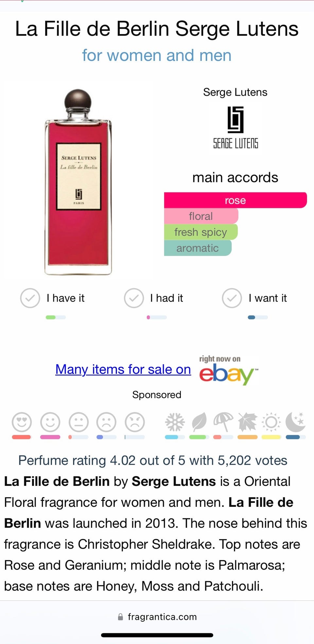Tap the fragrantica.com address bar
314x644 pixels.
157,617
